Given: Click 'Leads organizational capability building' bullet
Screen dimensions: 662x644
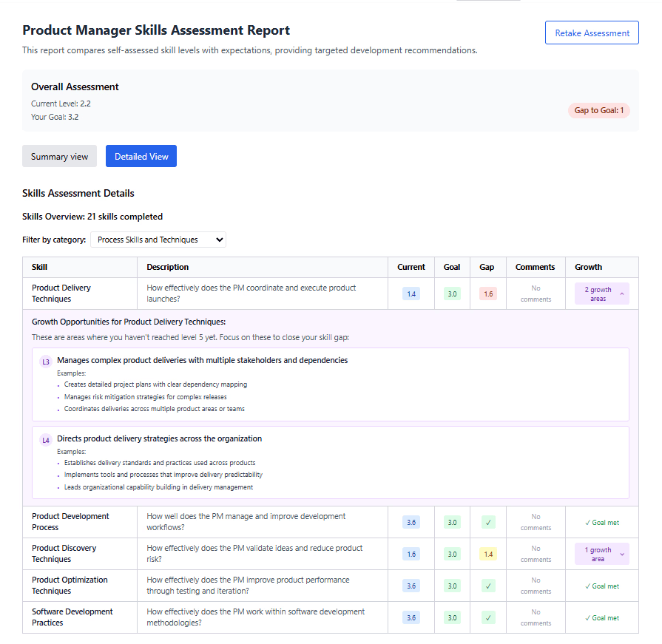Looking at the screenshot, I should coord(158,487).
